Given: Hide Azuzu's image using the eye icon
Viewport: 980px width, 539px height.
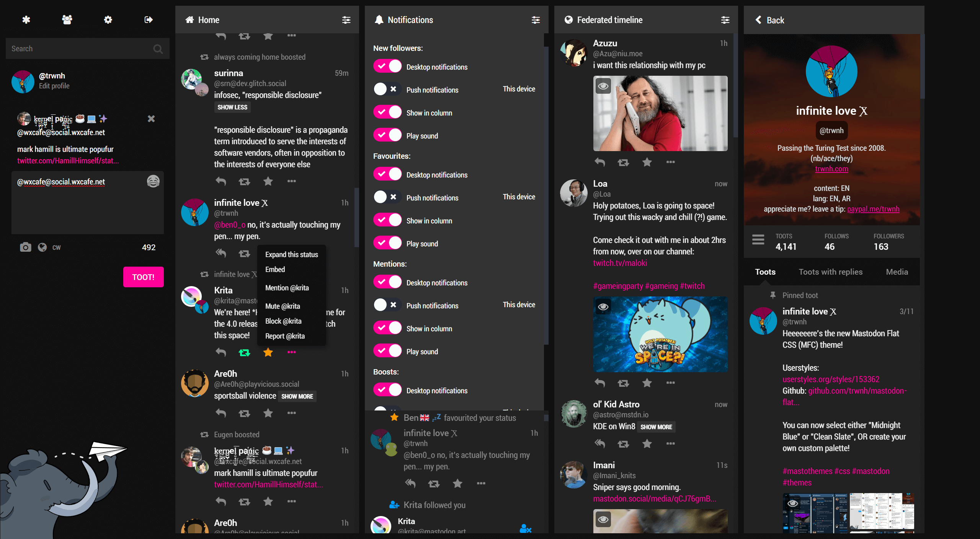Looking at the screenshot, I should pyautogui.click(x=603, y=86).
